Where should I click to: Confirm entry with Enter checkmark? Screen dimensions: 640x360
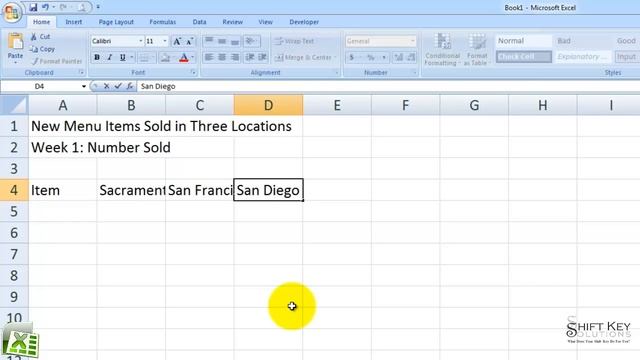(118, 87)
